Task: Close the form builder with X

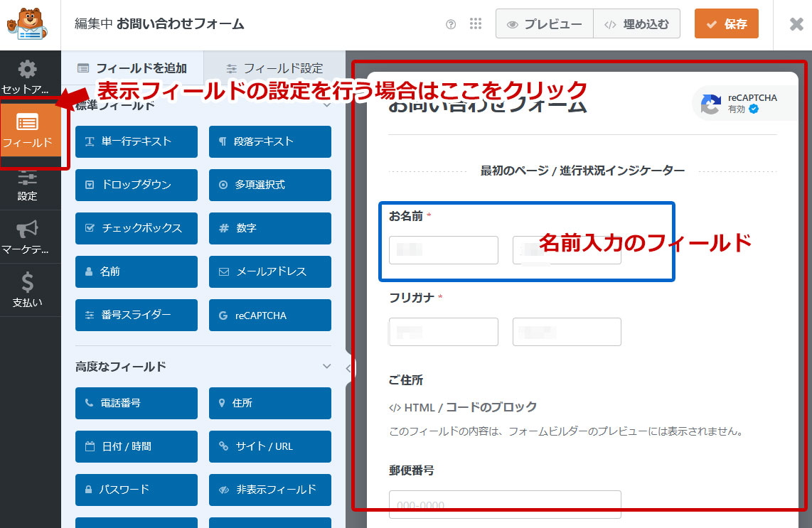Action: tap(796, 24)
